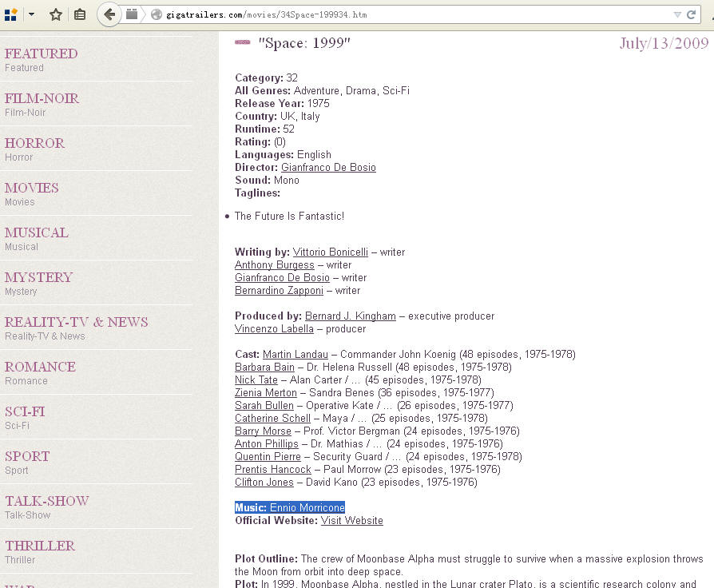Click the Category: 32 line
Viewport: 714px width, 588px height.
point(266,77)
